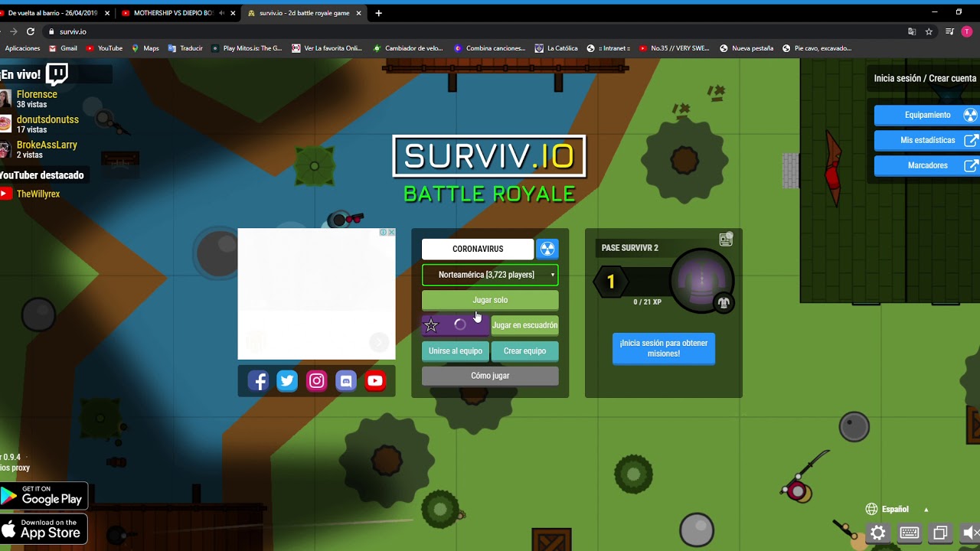The image size is (980, 551).
Task: Click the browser translate page icon
Action: click(912, 31)
